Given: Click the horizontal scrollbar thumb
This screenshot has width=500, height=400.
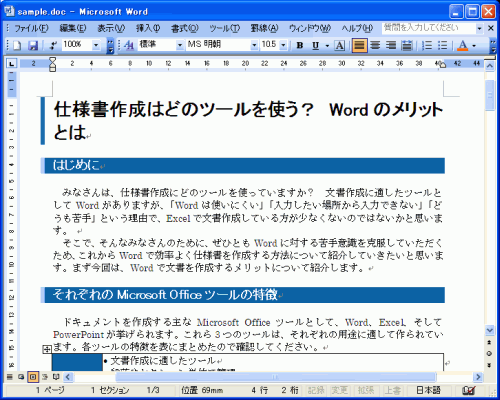Looking at the screenshot, I should [275, 377].
